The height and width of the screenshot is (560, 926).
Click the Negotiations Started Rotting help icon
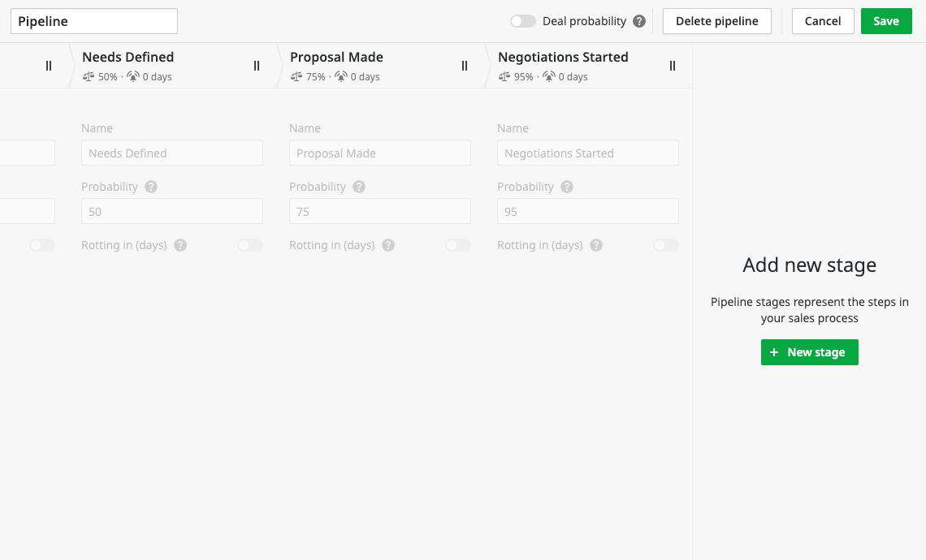click(x=596, y=245)
